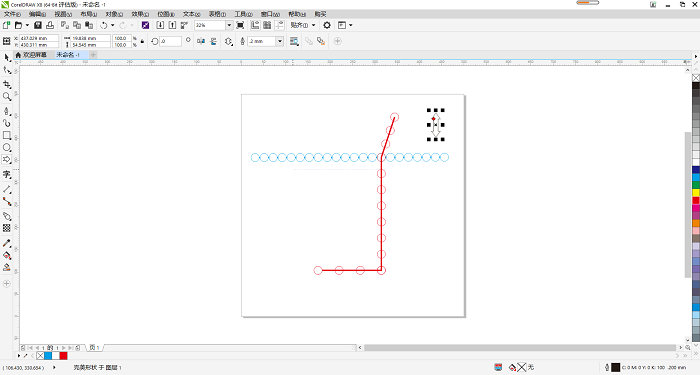This screenshot has width=700, height=375.
Task: Select the Eyedropper tool
Action: [7, 243]
